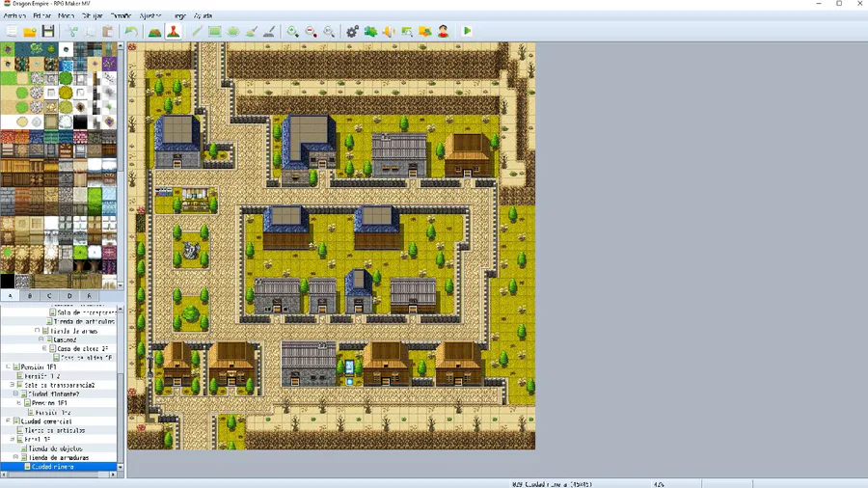The width and height of the screenshot is (868, 488).
Task: Select the Tienda de armas map
Action: [x=73, y=331]
